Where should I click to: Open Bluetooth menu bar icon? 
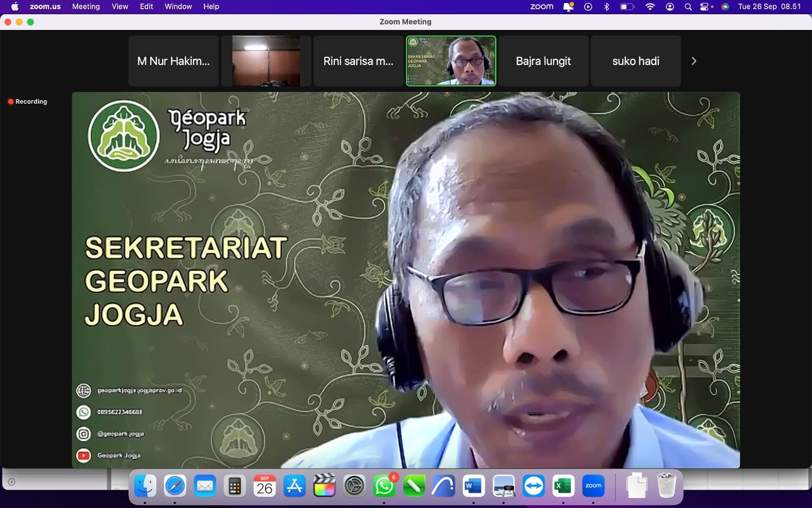(x=606, y=7)
